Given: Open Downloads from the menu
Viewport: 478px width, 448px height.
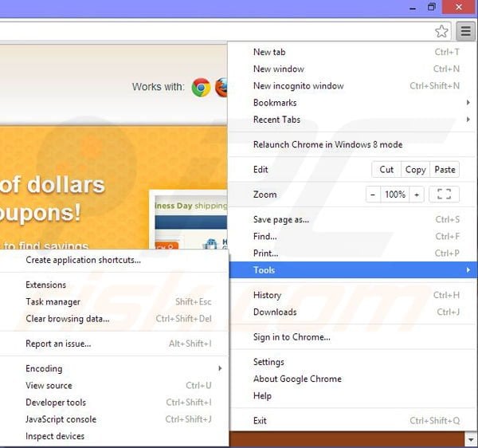Looking at the screenshot, I should (x=353, y=312).
